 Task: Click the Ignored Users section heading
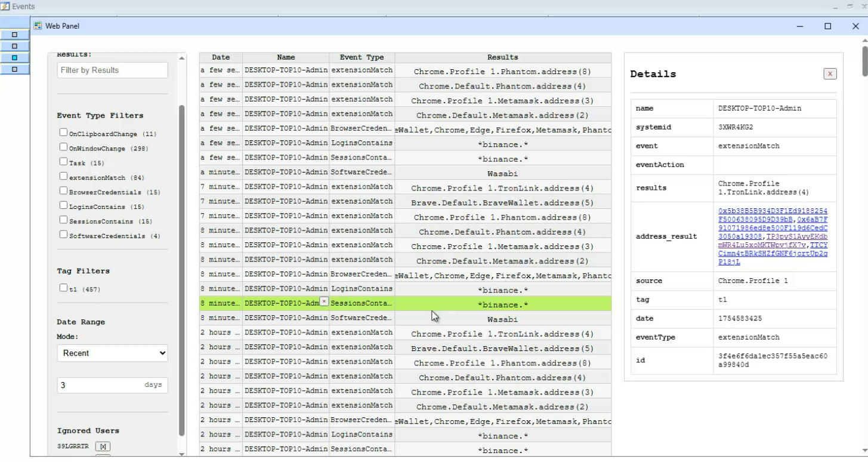pyautogui.click(x=88, y=430)
